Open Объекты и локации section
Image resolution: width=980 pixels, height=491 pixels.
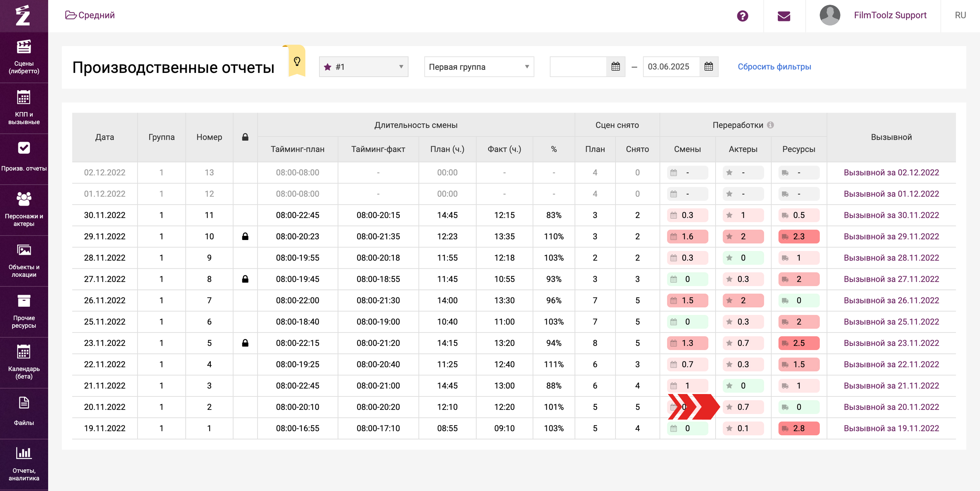[24, 261]
